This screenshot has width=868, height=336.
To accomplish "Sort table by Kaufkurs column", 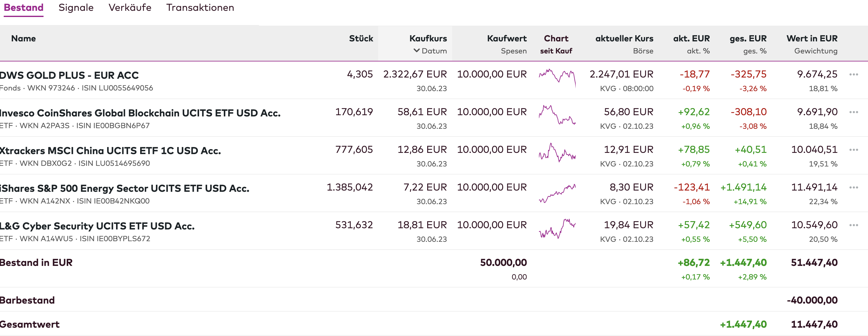I will (x=428, y=38).
